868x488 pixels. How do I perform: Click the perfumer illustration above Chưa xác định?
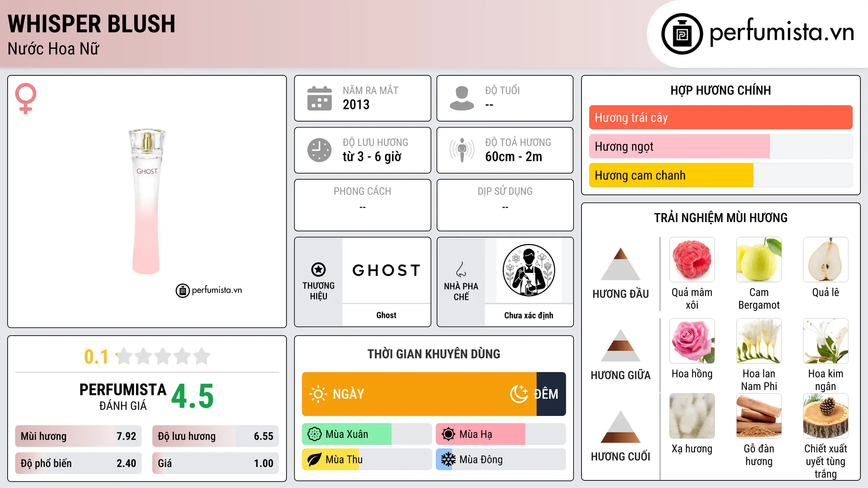[529, 270]
